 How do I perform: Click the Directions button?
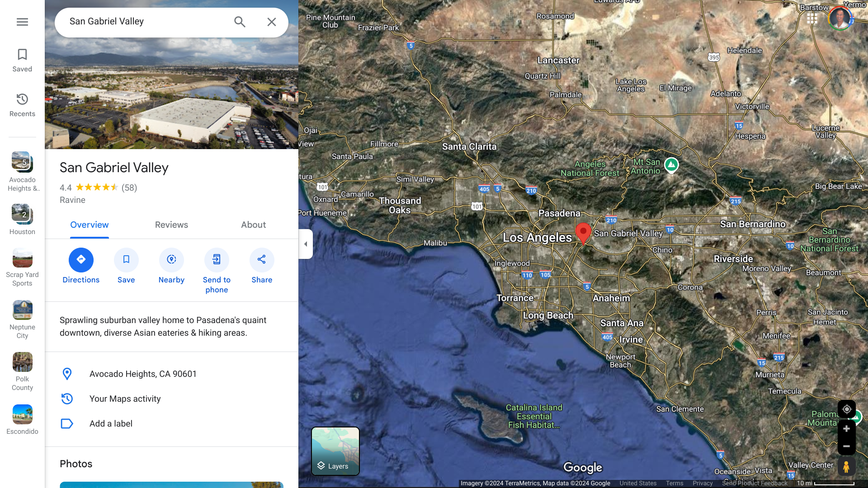(81, 260)
